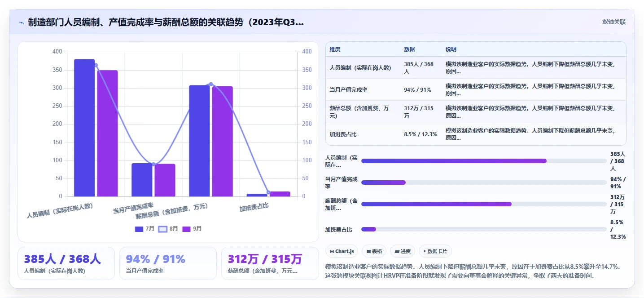The image size is (644, 298).
Task: Click the 人员编制 progress bar
Action: 484,161
